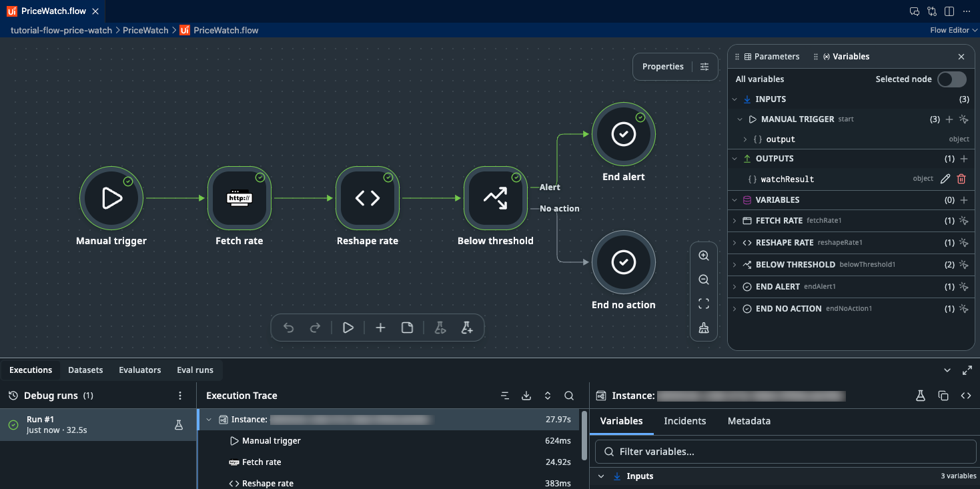This screenshot has height=489, width=980.
Task: Zoom in on the canvas
Action: click(704, 256)
